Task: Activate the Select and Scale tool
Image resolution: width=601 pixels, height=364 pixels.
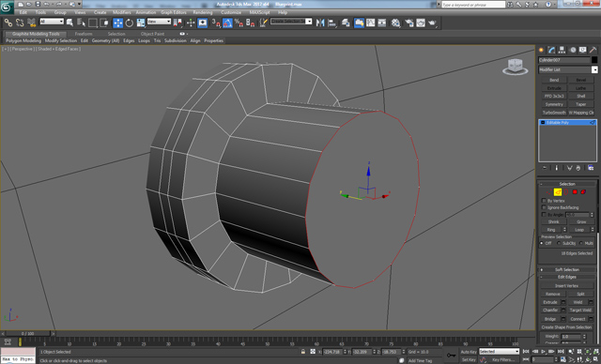Action: click(x=141, y=23)
